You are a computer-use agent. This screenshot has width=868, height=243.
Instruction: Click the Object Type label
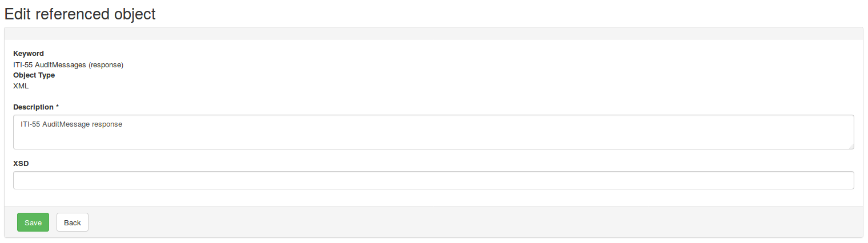coord(34,75)
